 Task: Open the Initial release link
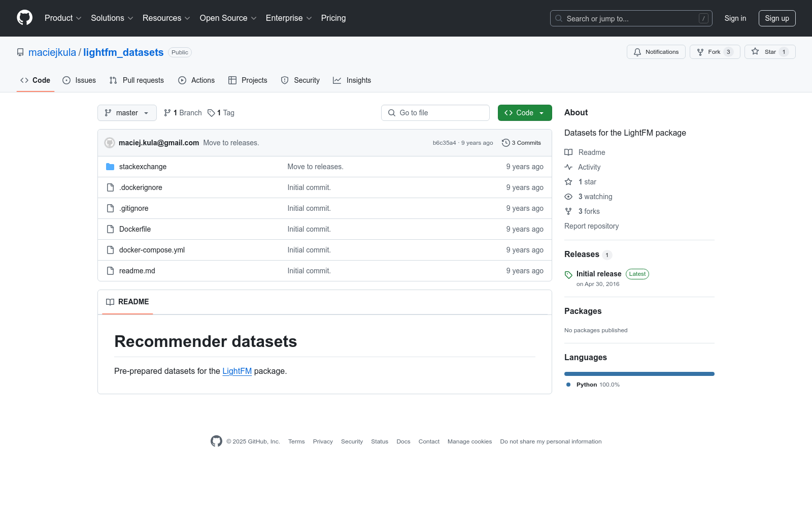[x=599, y=274]
